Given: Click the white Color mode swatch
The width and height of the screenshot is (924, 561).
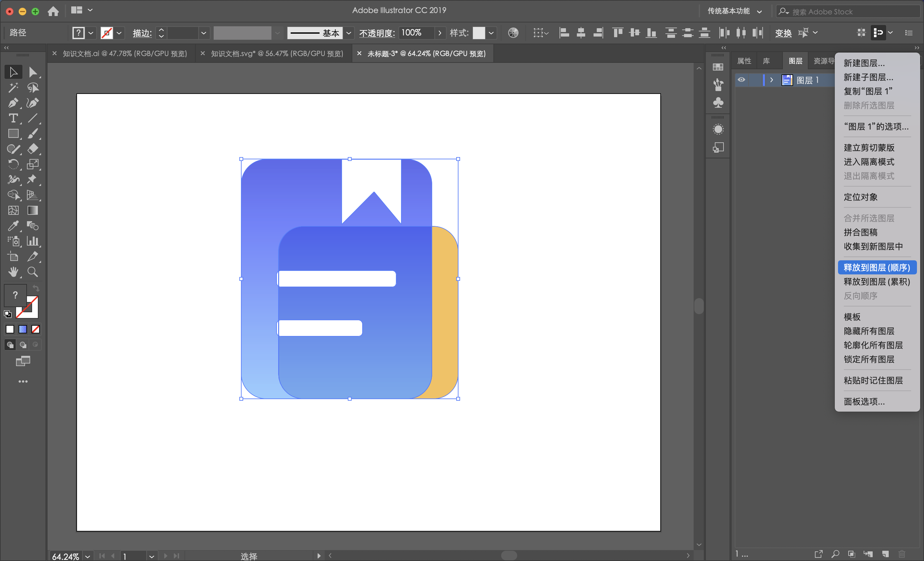Looking at the screenshot, I should (x=10, y=330).
